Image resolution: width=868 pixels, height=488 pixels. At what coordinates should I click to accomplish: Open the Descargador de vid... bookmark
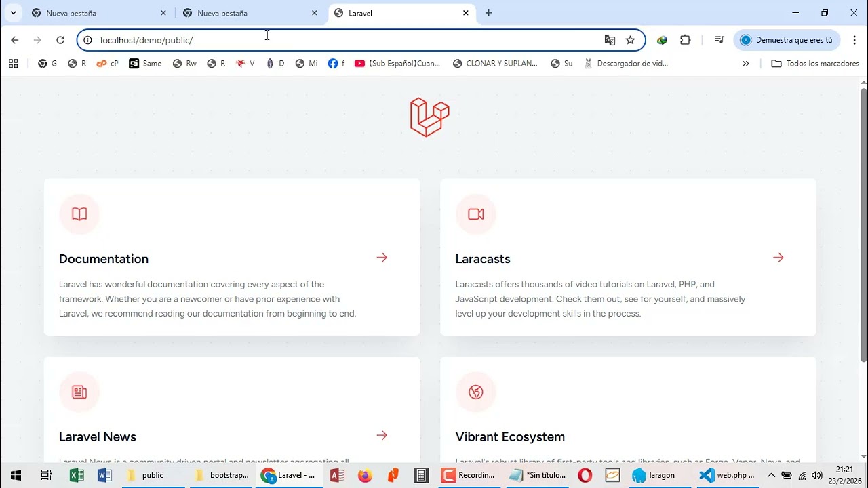pyautogui.click(x=625, y=64)
